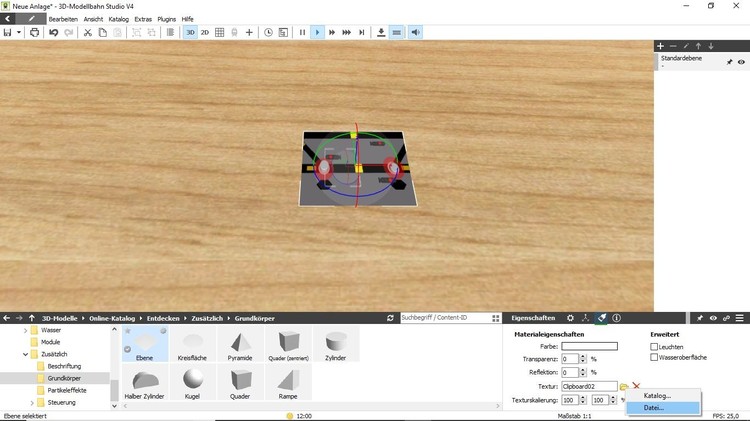The image size is (750, 421).
Task: Click the back arrow at the menu bar's left
Action: coord(8,19)
